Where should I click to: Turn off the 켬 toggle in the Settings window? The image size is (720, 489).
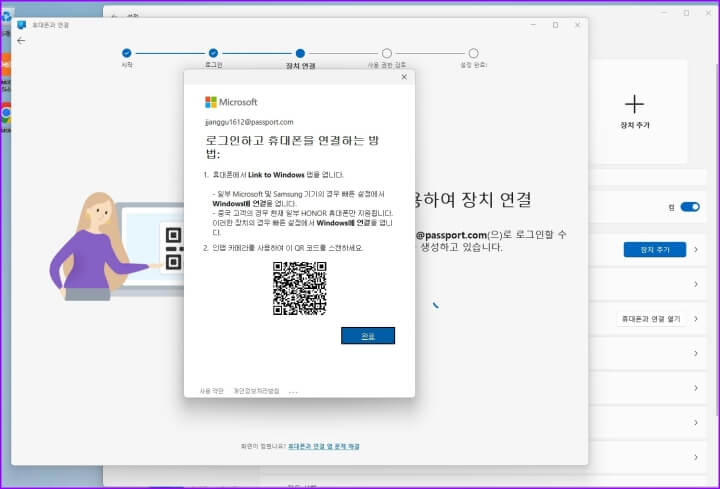click(x=690, y=207)
